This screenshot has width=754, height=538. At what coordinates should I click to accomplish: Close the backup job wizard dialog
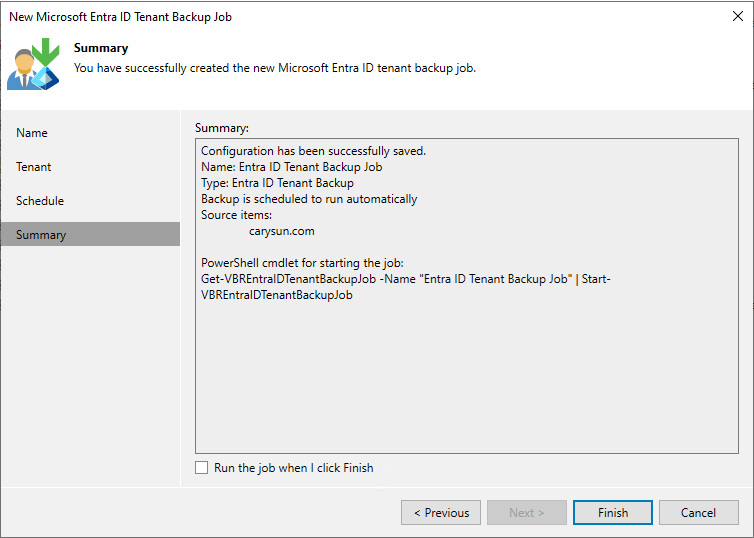click(x=738, y=16)
